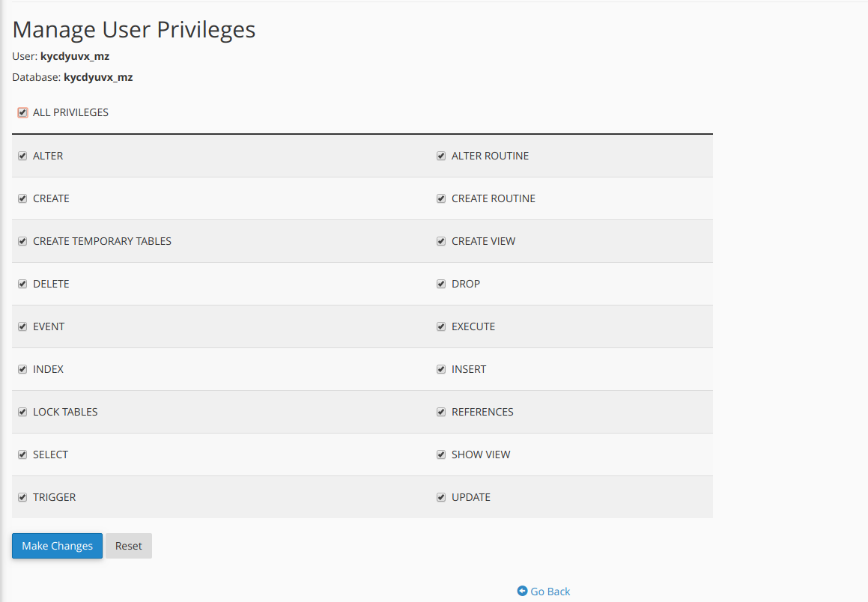Toggle LOCK TABLES privilege
Image resolution: width=868 pixels, height=602 pixels.
pyautogui.click(x=22, y=412)
